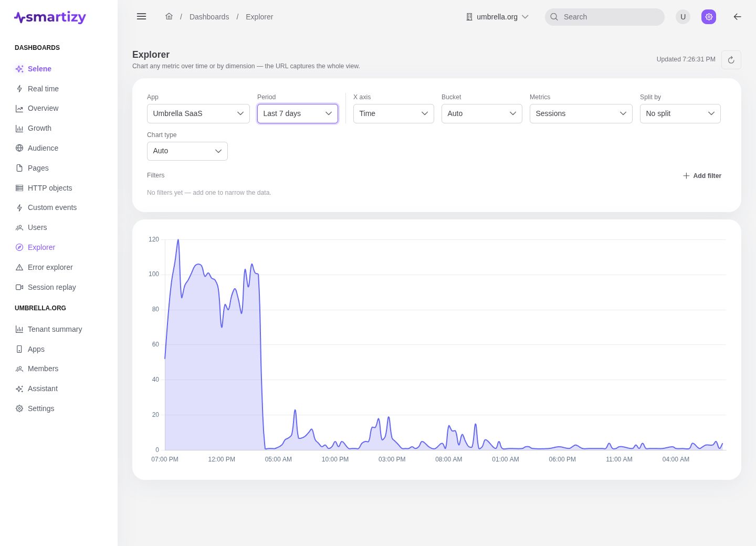Viewport: 756px width, 546px height.
Task: Navigate to Audience
Action: pyautogui.click(x=43, y=148)
